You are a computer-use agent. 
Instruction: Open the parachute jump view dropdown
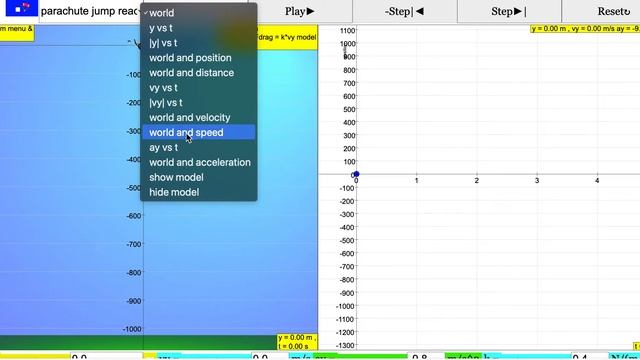point(90,11)
